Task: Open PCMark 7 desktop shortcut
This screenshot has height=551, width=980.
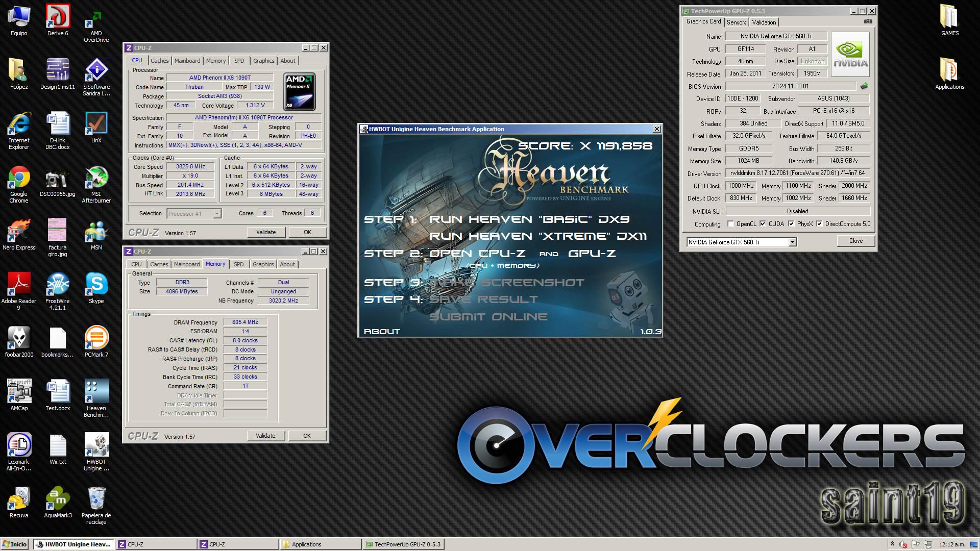Action: pyautogui.click(x=96, y=342)
